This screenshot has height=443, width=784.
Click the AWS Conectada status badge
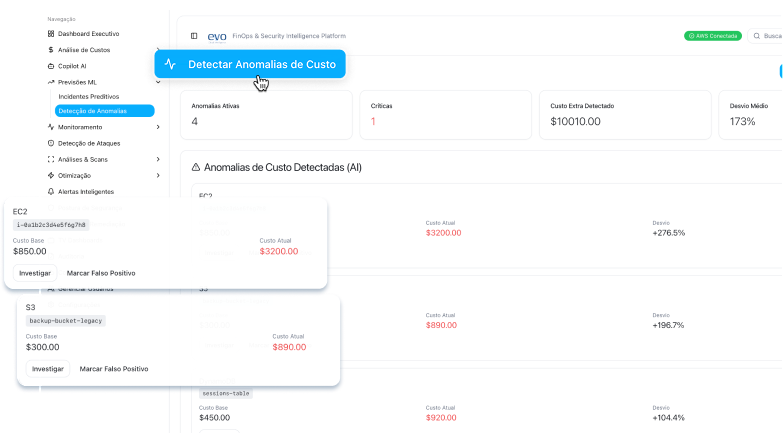pyautogui.click(x=713, y=36)
